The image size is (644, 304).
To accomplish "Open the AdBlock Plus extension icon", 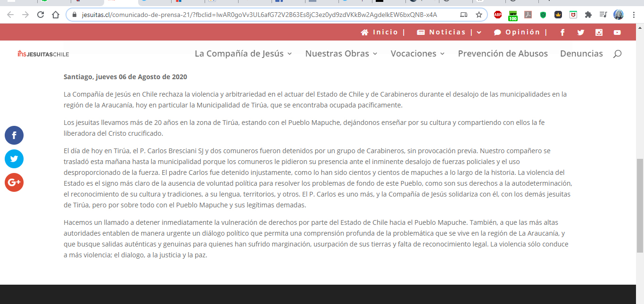I will coord(498,15).
